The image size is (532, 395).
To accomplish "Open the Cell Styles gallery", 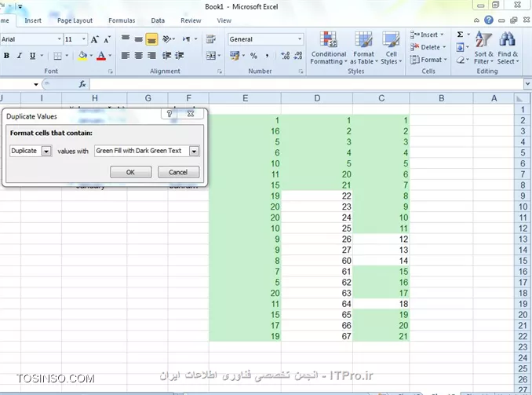I will tap(392, 48).
